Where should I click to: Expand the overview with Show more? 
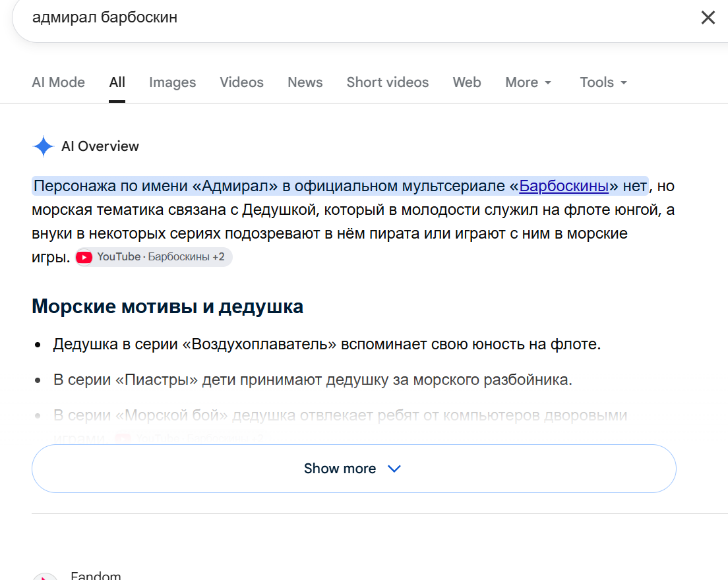click(x=354, y=469)
